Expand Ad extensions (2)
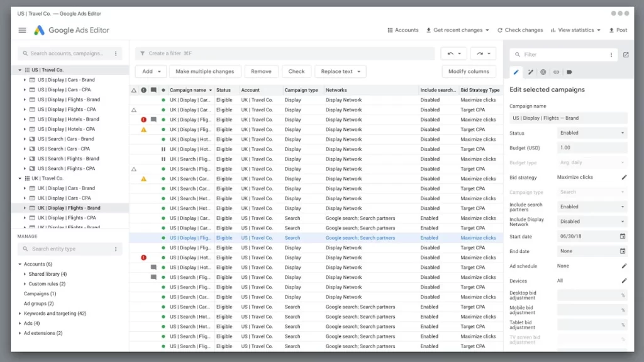 19,333
